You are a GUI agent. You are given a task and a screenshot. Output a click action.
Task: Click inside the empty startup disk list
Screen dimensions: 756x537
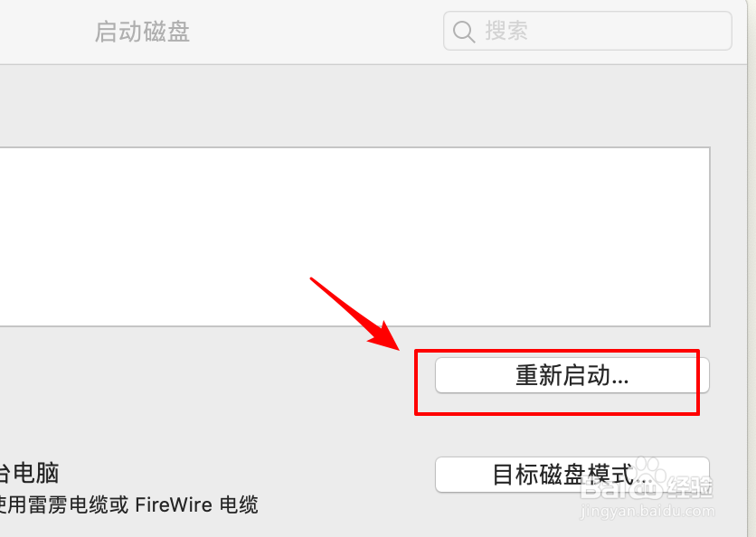pyautogui.click(x=354, y=237)
